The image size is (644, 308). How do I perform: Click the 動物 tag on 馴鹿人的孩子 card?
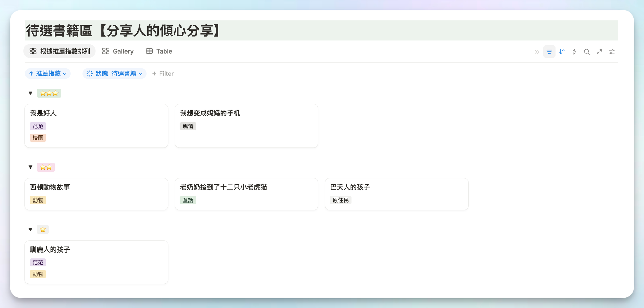(38, 274)
